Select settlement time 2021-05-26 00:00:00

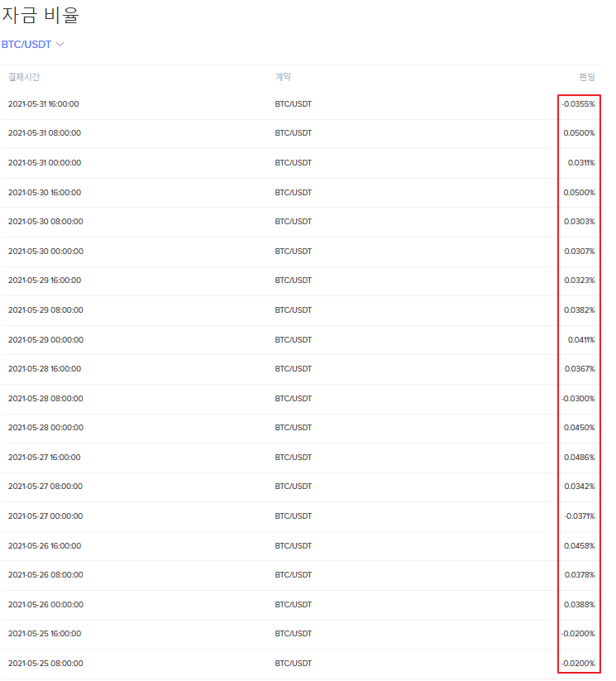coord(45,604)
